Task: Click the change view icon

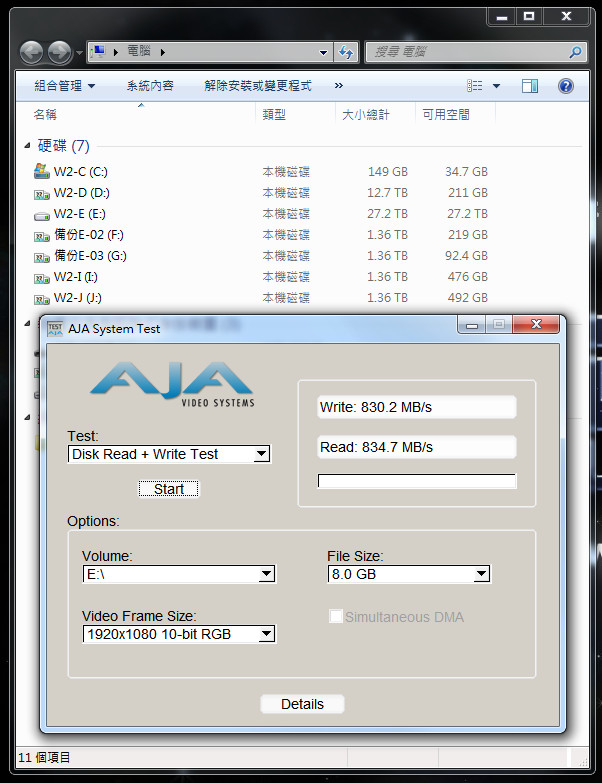Action: pos(475,86)
